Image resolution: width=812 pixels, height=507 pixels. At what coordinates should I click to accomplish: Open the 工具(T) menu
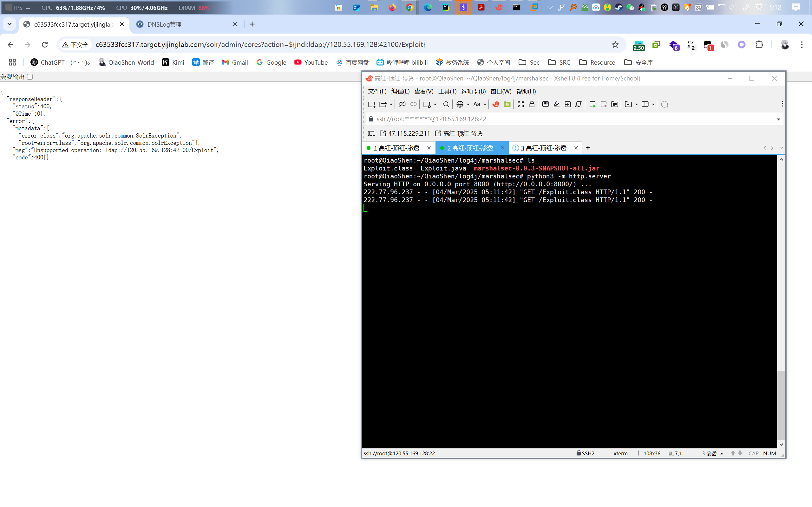click(x=447, y=91)
